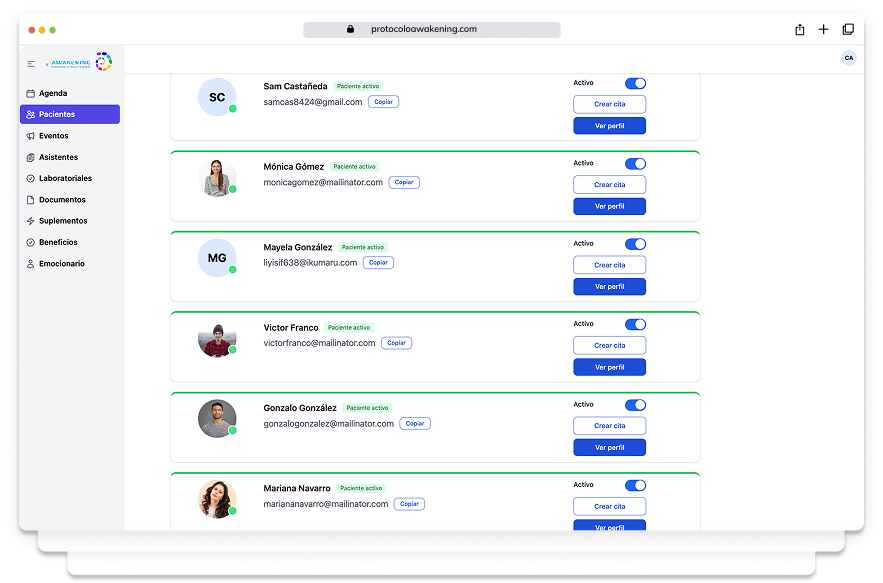Screen dimensions: 883x583
Task: Click Crear cita for Mayela González
Action: (x=609, y=265)
